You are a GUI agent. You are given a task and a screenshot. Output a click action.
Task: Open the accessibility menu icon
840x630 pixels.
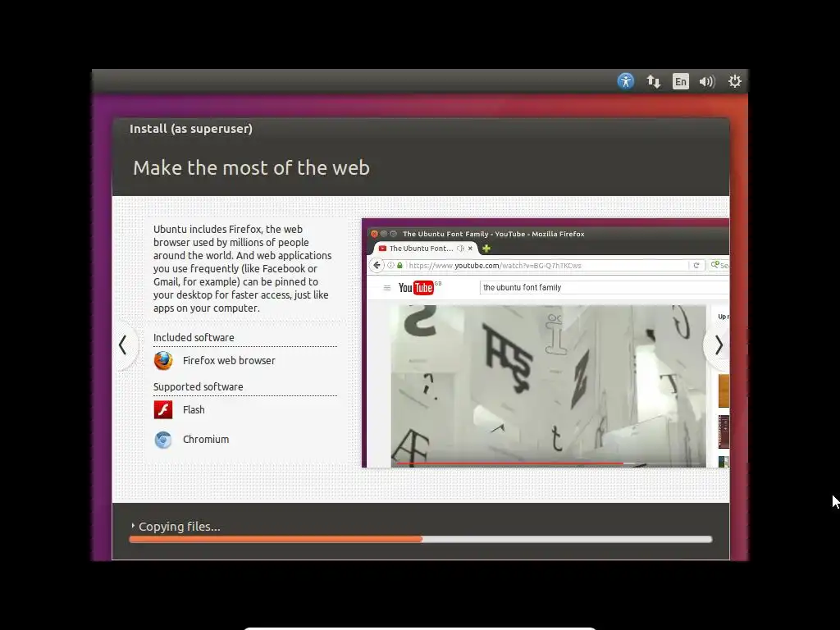[625, 81]
